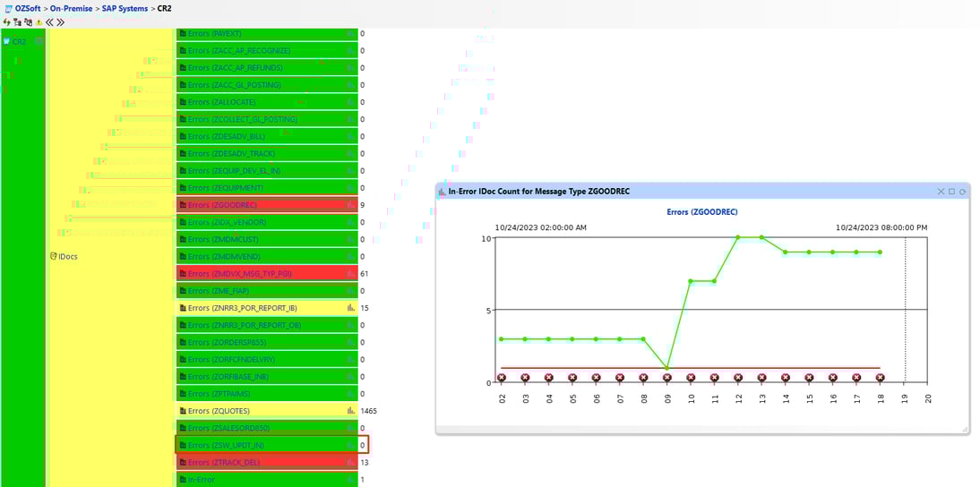The height and width of the screenshot is (487, 980).
Task: Click the 61 value beside ZMDVX_MSG_TYP_PGI
Action: pos(365,273)
